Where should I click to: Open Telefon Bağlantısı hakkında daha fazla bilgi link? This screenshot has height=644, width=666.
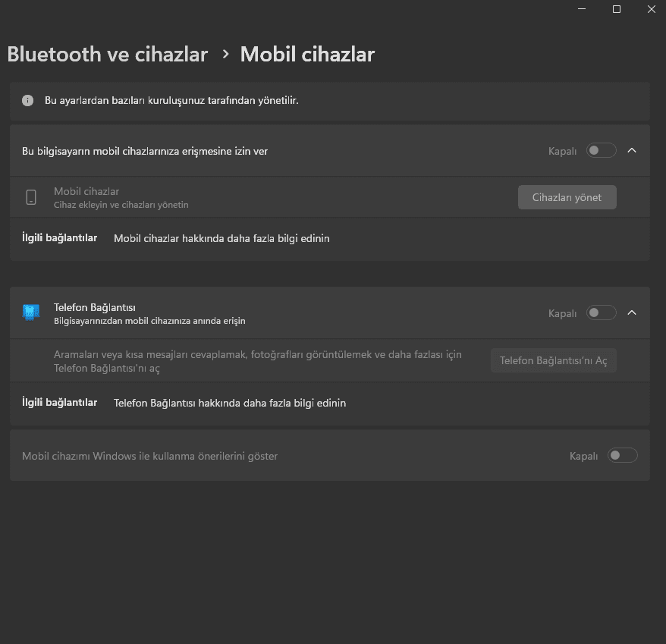coord(230,403)
